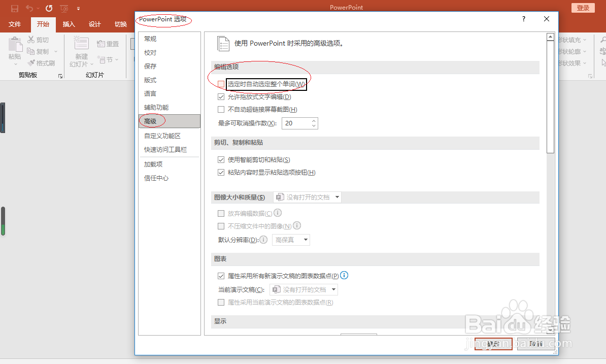The height and width of the screenshot is (364, 606).
Task: Decrease maximum undo count with down arrow
Action: coord(314,126)
